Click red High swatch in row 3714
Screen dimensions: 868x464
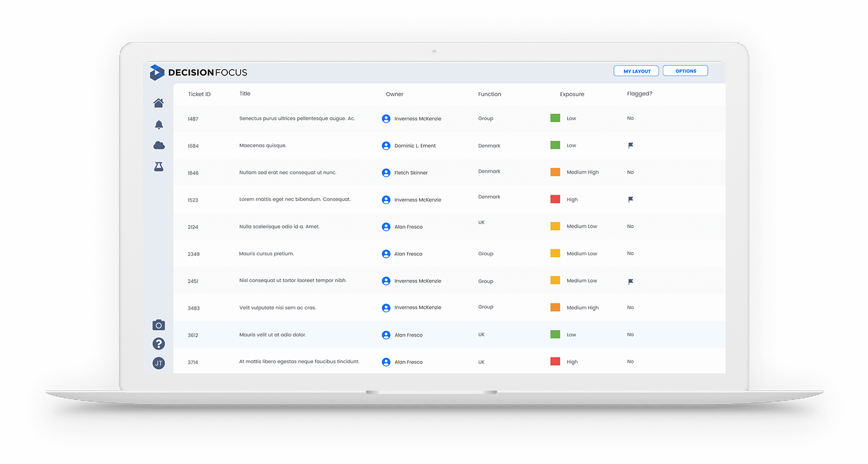555,361
